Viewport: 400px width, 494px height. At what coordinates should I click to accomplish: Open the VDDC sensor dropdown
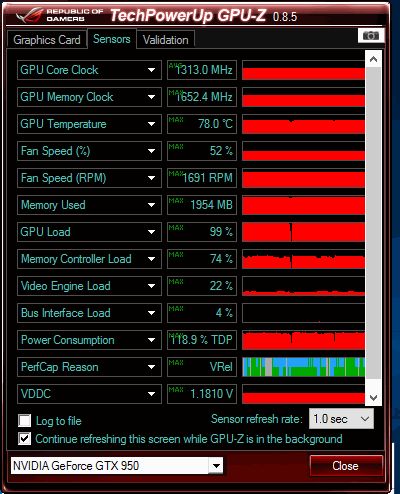[x=89, y=394]
